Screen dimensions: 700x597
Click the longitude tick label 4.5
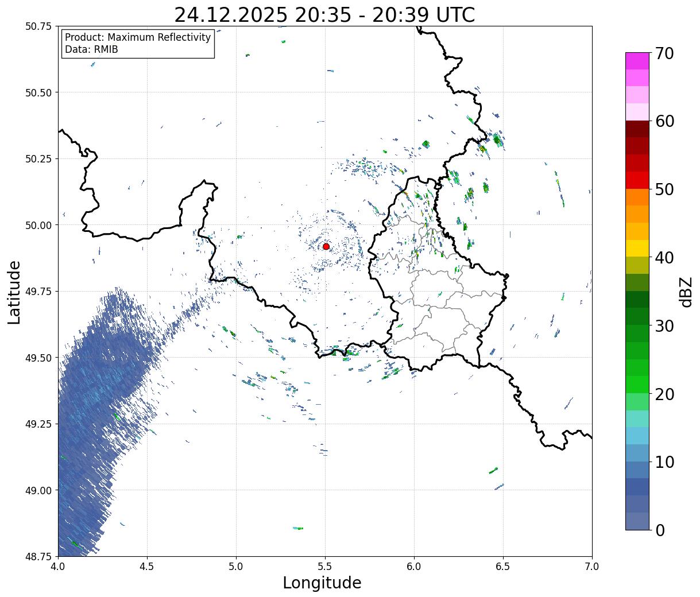pos(147,566)
